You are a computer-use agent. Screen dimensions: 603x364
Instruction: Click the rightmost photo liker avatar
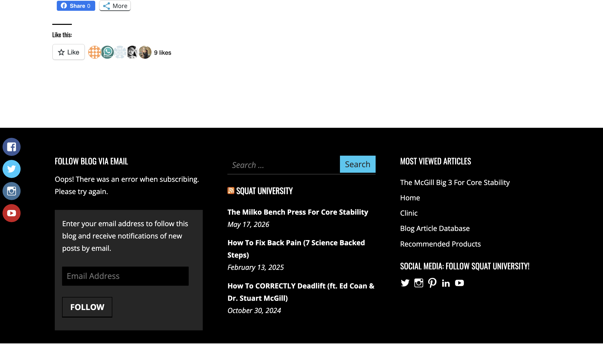[145, 52]
